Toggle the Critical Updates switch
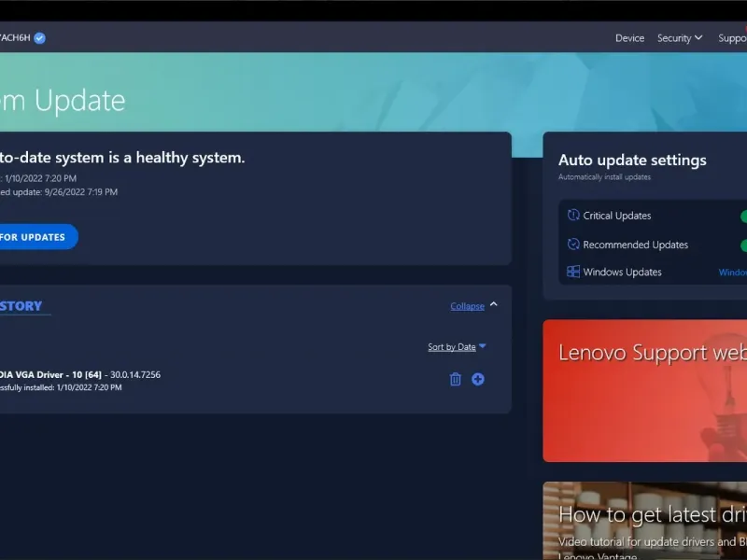Screen dimensions: 747x560 (x=743, y=217)
